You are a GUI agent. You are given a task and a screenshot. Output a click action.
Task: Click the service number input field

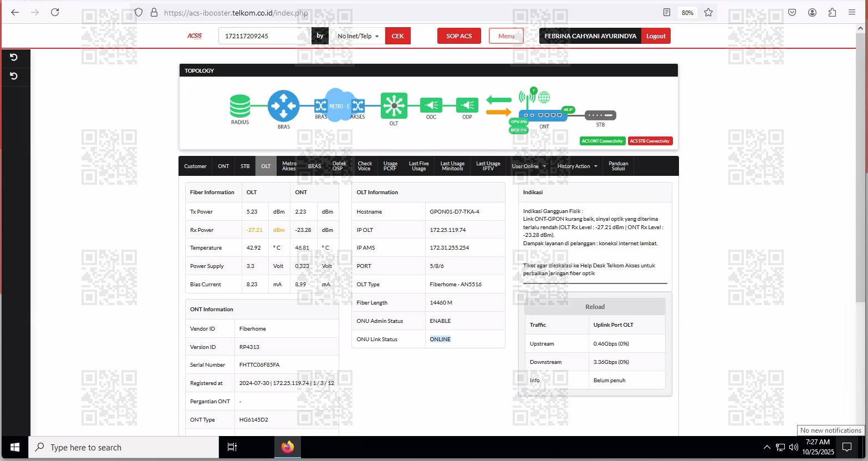[264, 36]
